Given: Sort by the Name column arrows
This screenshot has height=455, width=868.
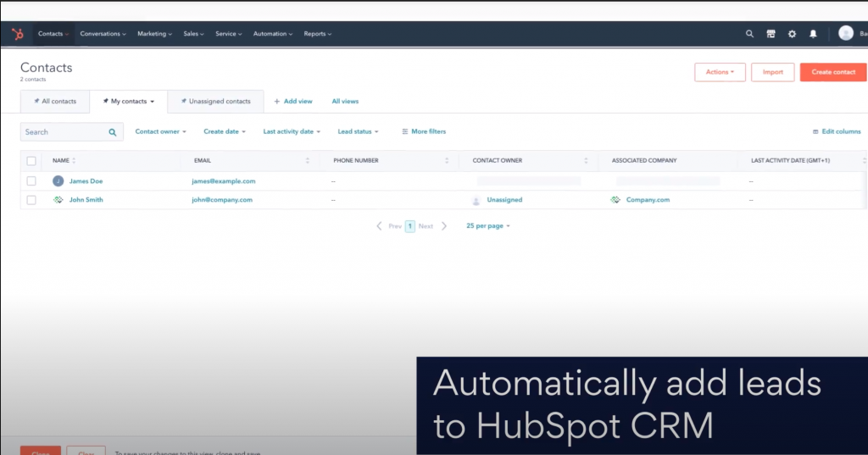Looking at the screenshot, I should coord(74,160).
